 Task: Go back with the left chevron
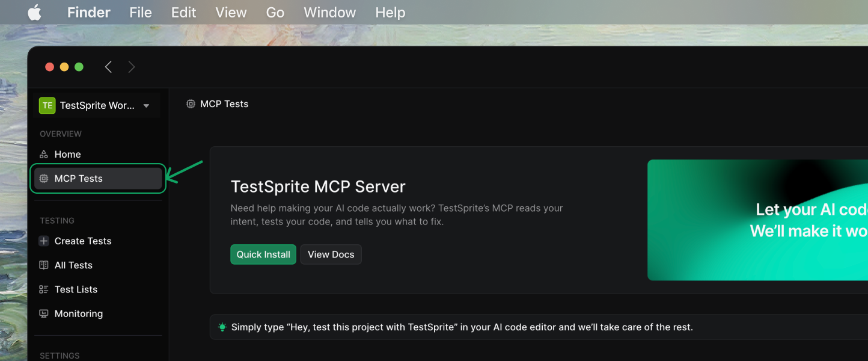pyautogui.click(x=108, y=67)
